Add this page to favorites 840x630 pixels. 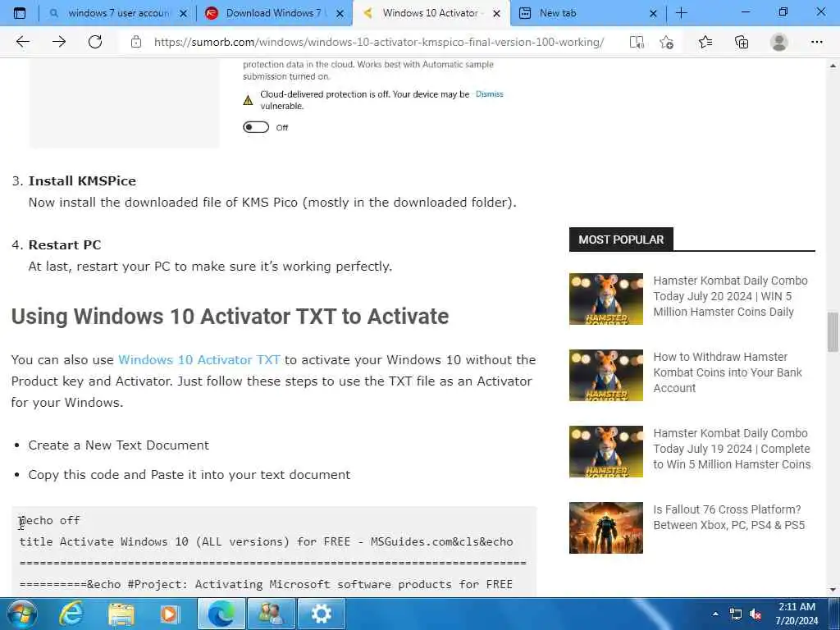tap(667, 42)
